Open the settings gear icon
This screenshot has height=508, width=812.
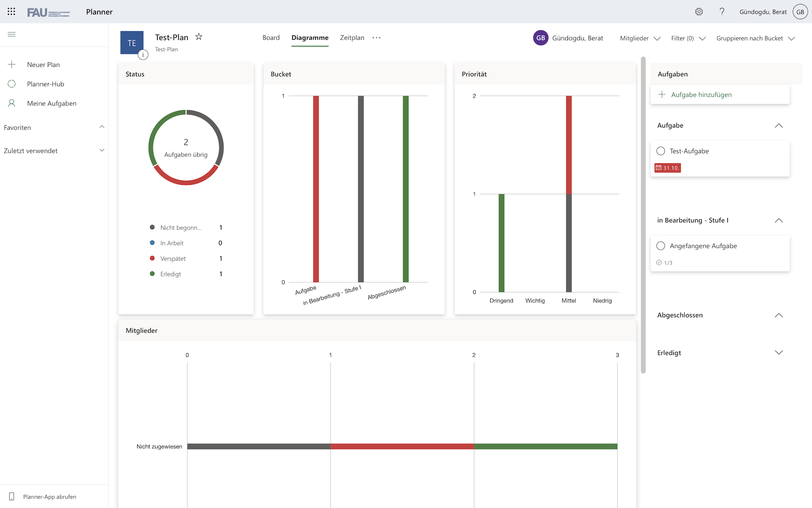click(699, 12)
